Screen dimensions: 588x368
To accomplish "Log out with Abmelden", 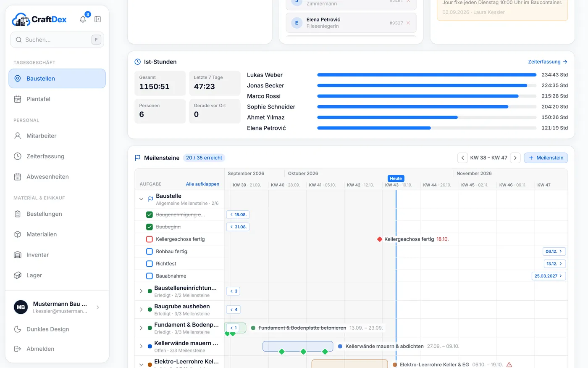I will tap(57, 349).
